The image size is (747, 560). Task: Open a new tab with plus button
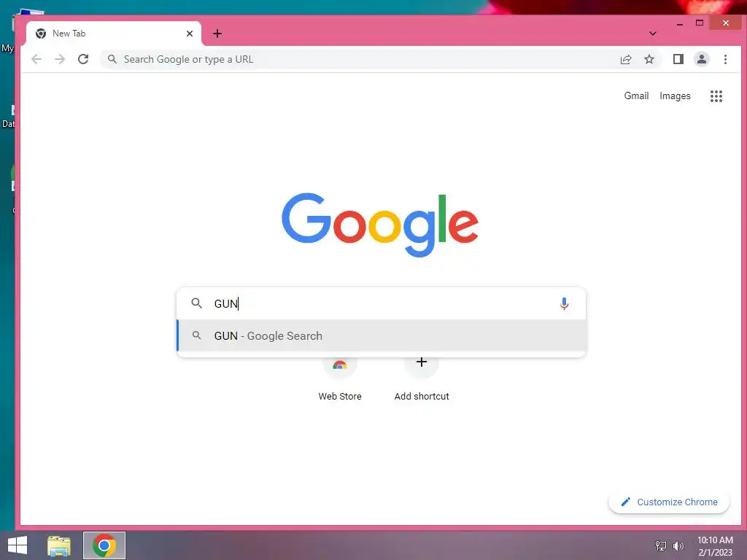coord(217,34)
